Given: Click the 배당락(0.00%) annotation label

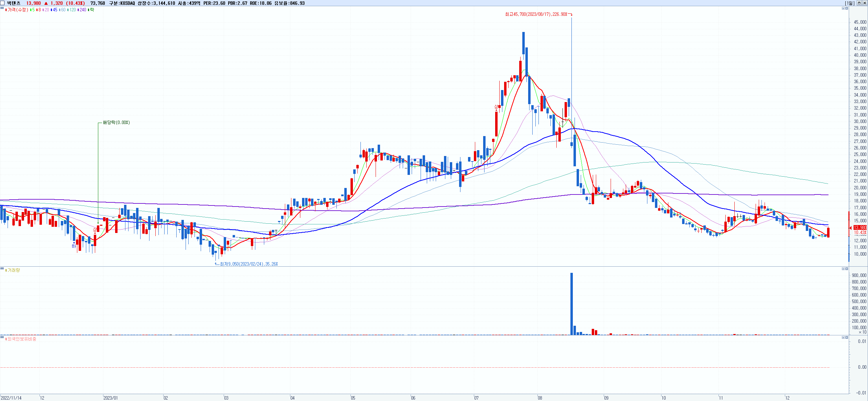Looking at the screenshot, I should pyautogui.click(x=116, y=123).
